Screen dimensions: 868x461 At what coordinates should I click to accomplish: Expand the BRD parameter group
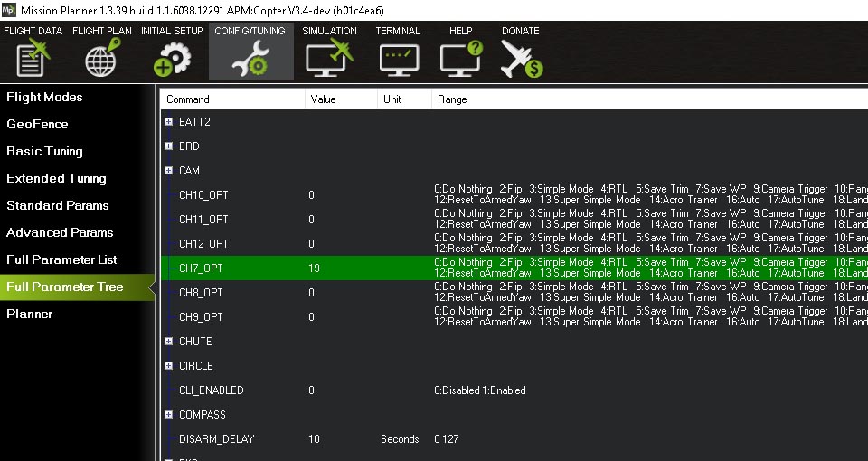(169, 146)
